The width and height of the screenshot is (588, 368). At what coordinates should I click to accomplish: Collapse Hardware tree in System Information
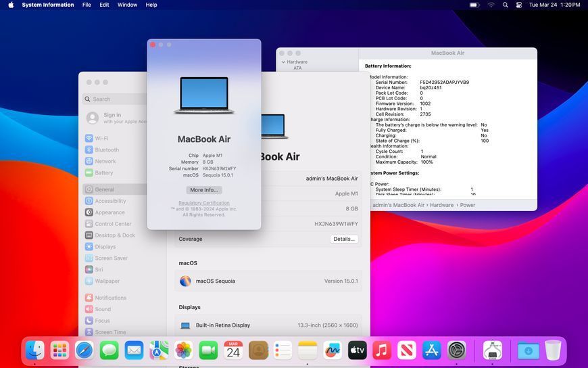point(283,62)
